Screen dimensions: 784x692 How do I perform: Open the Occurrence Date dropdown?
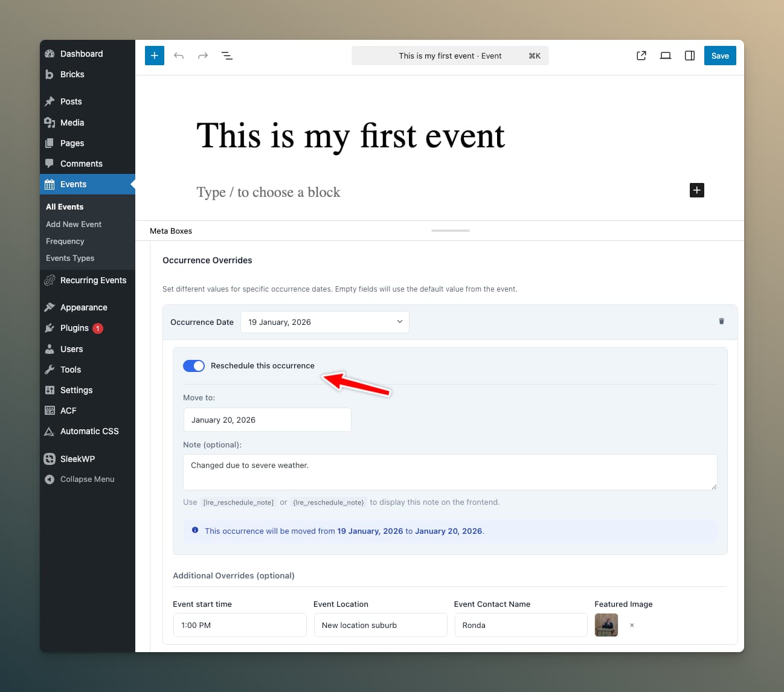(325, 322)
